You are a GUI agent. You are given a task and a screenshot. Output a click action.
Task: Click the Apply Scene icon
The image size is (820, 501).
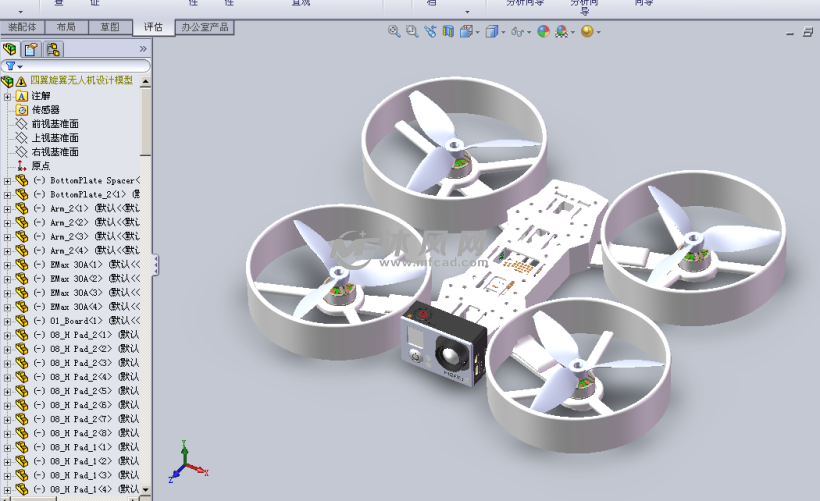562,31
